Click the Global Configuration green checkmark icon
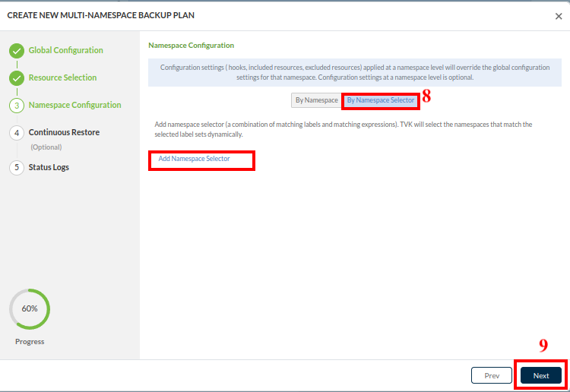 pyautogui.click(x=17, y=51)
